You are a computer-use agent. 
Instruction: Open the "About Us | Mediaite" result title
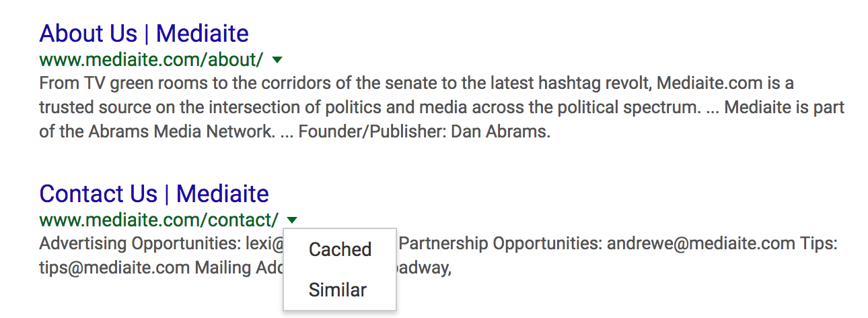point(144,33)
